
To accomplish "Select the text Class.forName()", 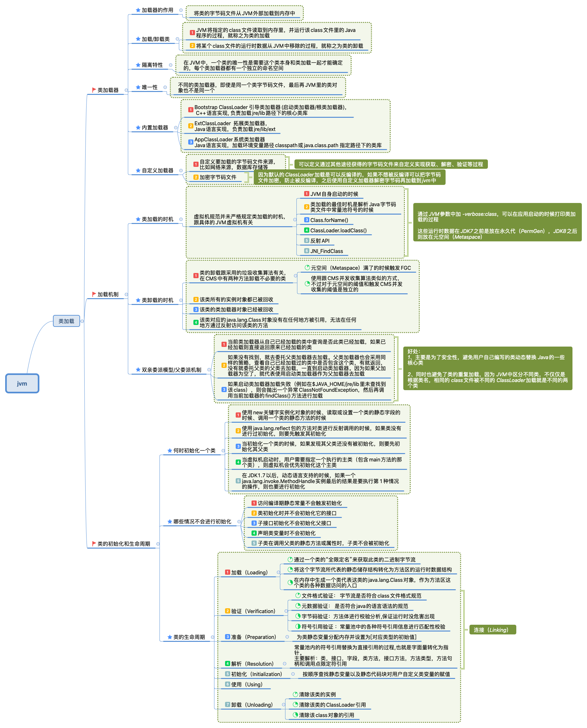I will click(x=329, y=220).
